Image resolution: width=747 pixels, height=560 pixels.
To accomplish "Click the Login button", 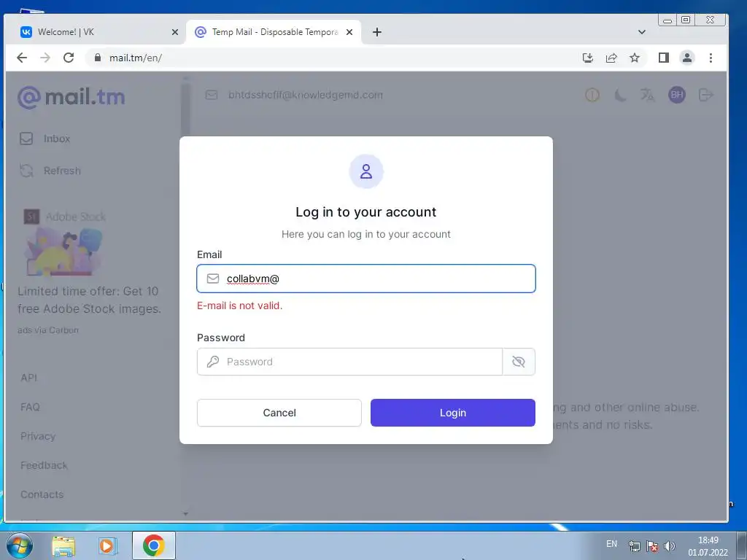I will click(452, 413).
